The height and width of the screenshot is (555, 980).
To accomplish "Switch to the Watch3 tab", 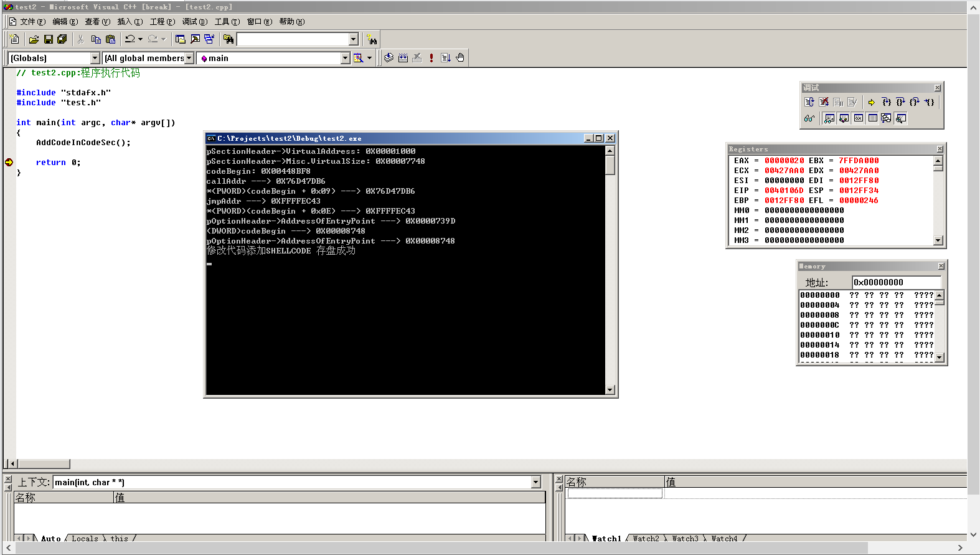I will pos(685,538).
